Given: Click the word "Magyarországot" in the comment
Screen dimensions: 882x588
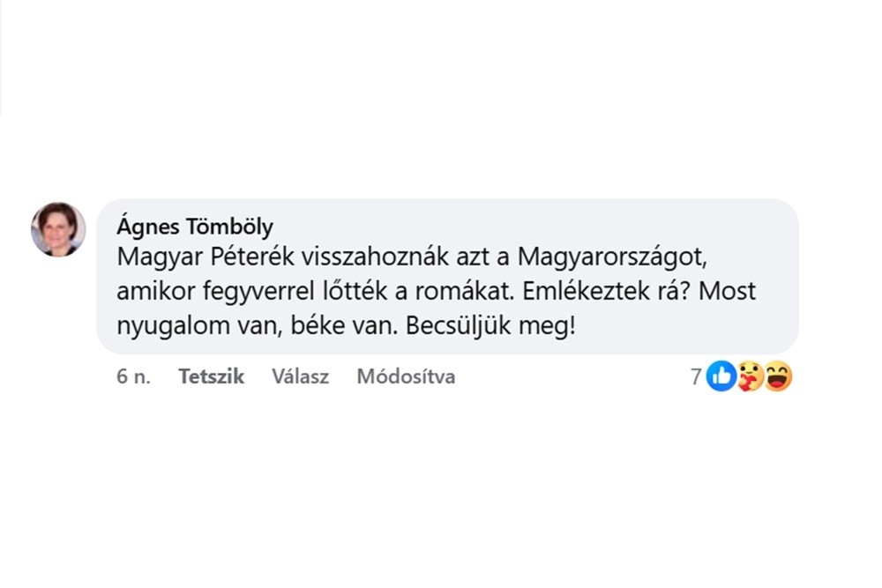Looking at the screenshot, I should (613, 257).
